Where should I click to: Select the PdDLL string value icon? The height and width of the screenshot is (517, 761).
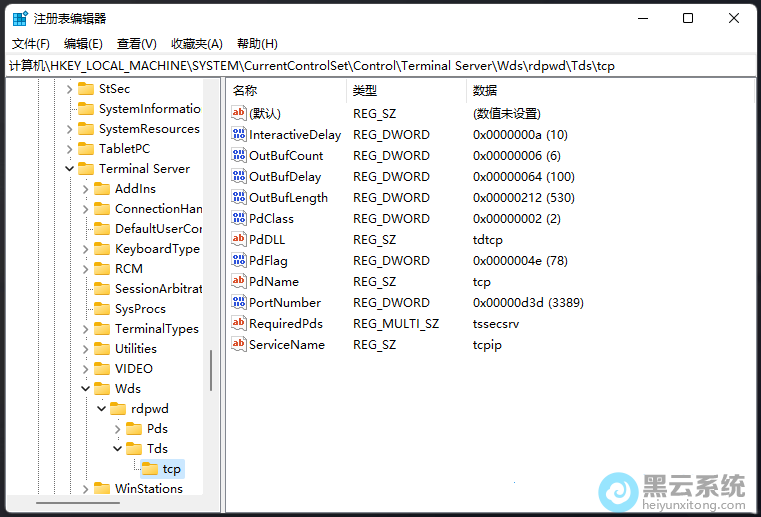(238, 239)
